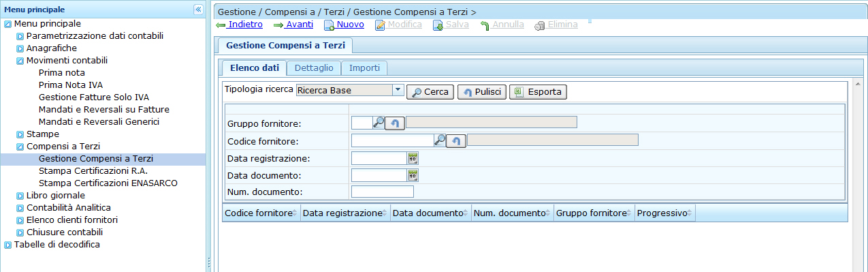Click the Indietro back arrow link
This screenshot has height=272, width=868.
(239, 25)
